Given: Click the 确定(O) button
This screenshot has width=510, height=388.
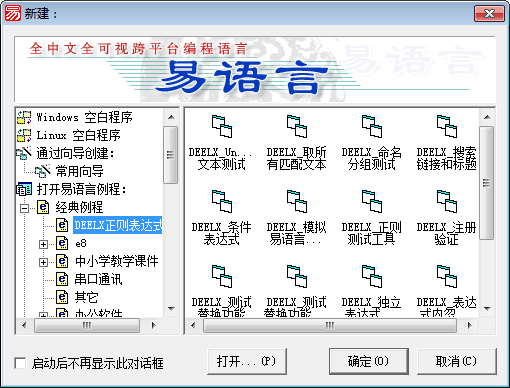Looking at the screenshot, I should (x=369, y=361).
